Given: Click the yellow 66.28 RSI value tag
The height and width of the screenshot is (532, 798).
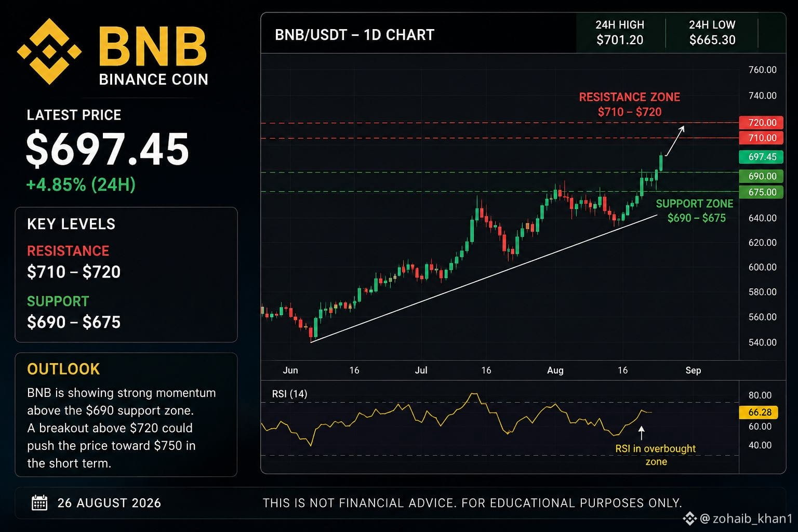Looking at the screenshot, I should 759,413.
